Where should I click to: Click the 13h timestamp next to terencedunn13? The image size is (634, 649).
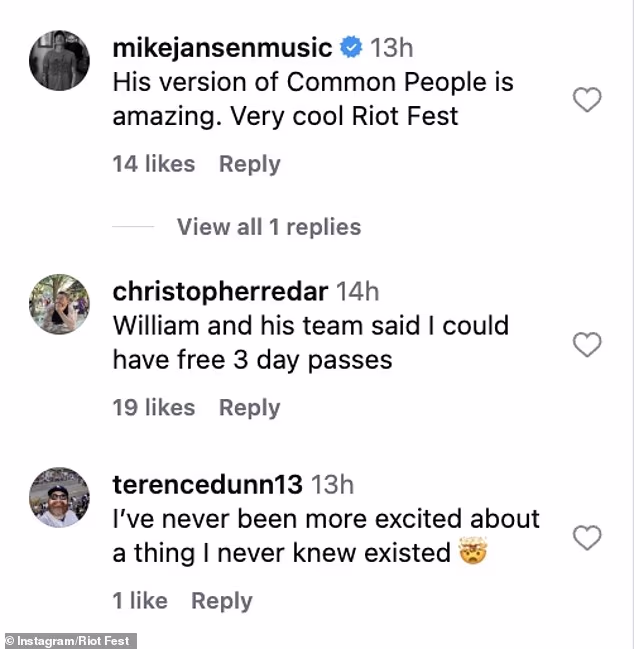332,485
